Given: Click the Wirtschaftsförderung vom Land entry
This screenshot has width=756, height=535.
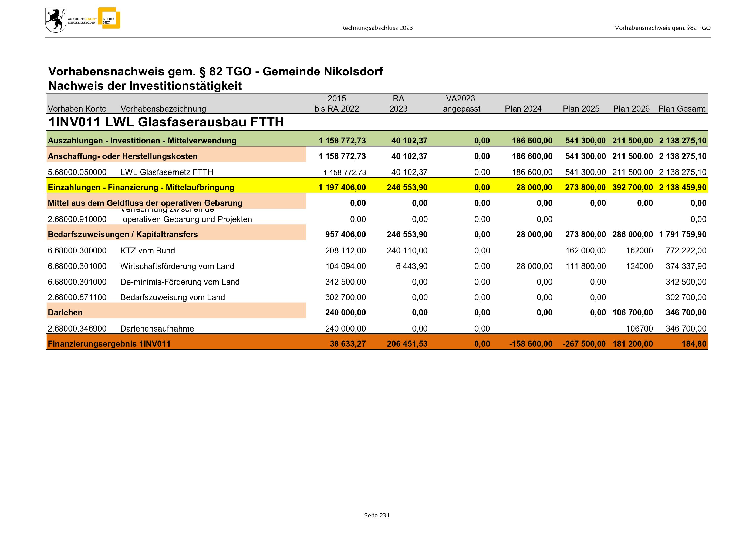Looking at the screenshot, I should coord(177,266).
